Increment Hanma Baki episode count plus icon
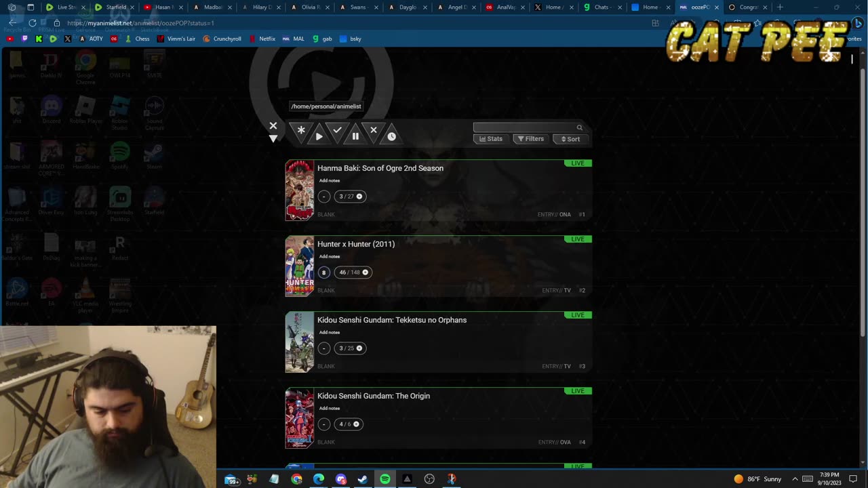Viewport: 868px width, 488px height. coord(359,197)
